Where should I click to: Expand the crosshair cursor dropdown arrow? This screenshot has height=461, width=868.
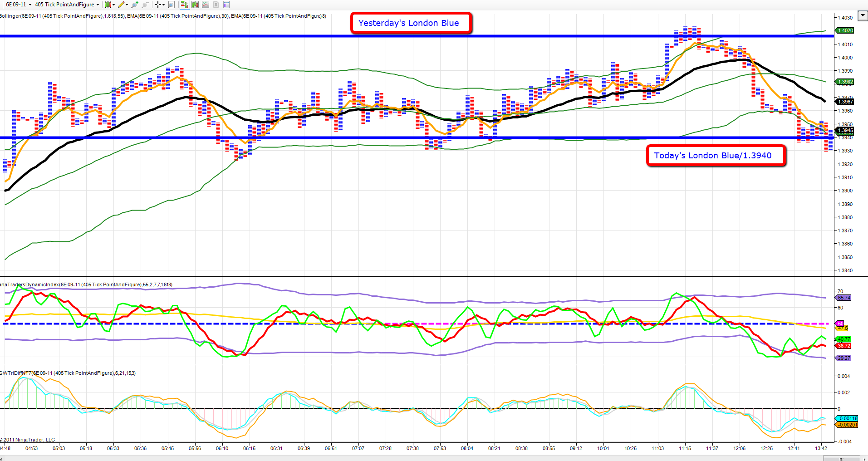(x=163, y=5)
